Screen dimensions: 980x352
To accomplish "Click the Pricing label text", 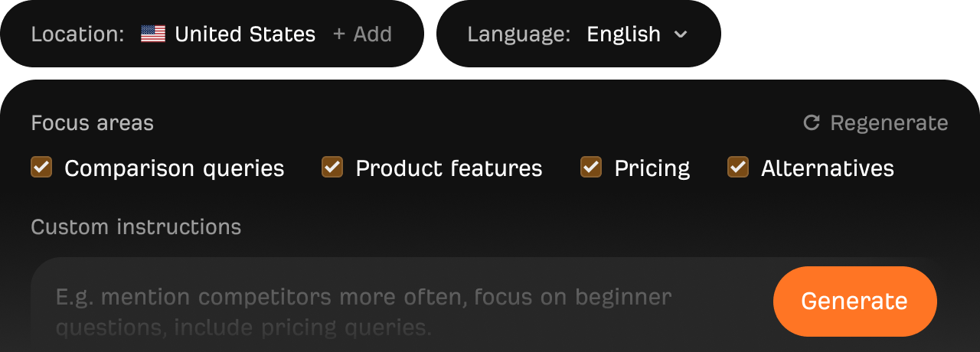I will pyautogui.click(x=652, y=168).
